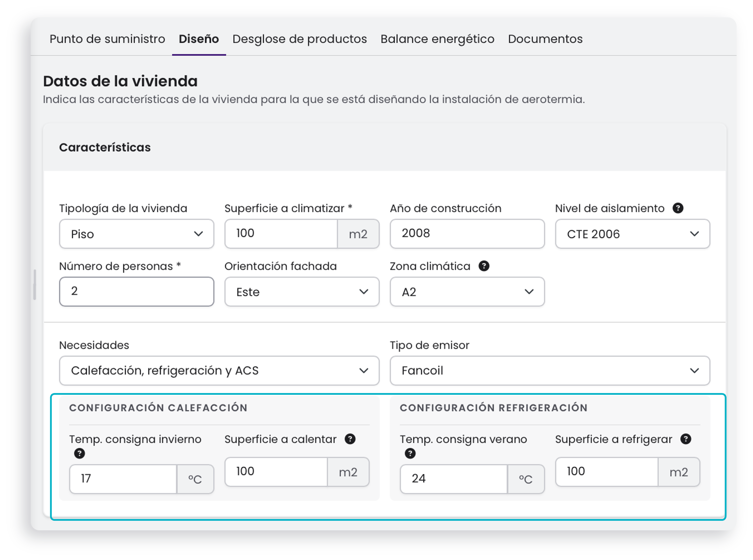753x560 pixels.
Task: Click help icon next to Zona climática
Action: tap(484, 266)
